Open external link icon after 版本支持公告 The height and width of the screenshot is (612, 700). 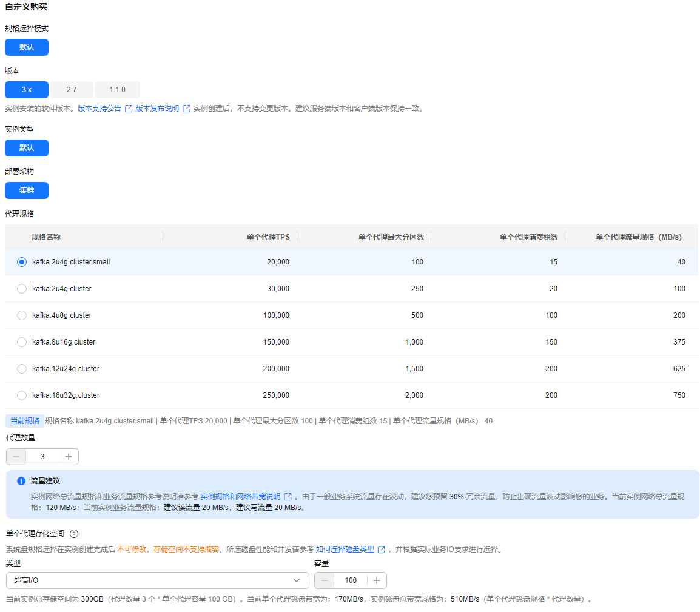(x=129, y=109)
